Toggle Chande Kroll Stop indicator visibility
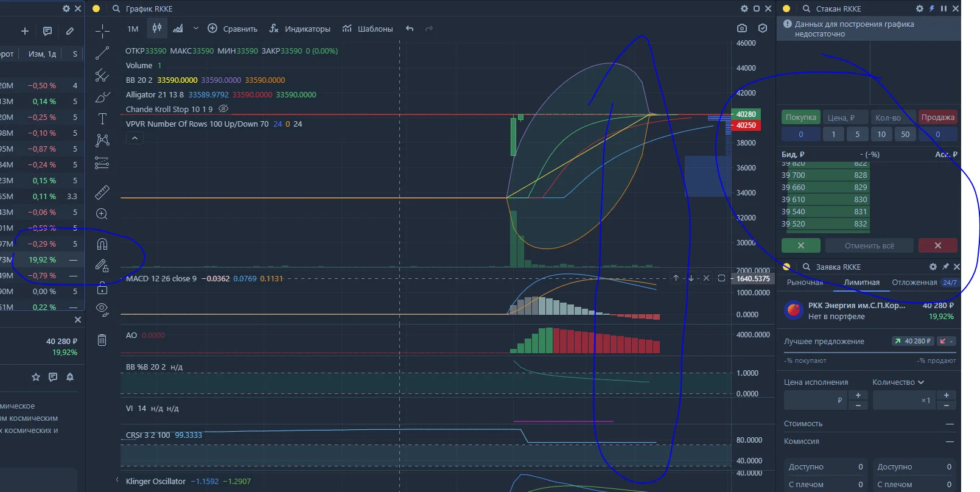Screen dimensions: 980x492 pos(223,108)
